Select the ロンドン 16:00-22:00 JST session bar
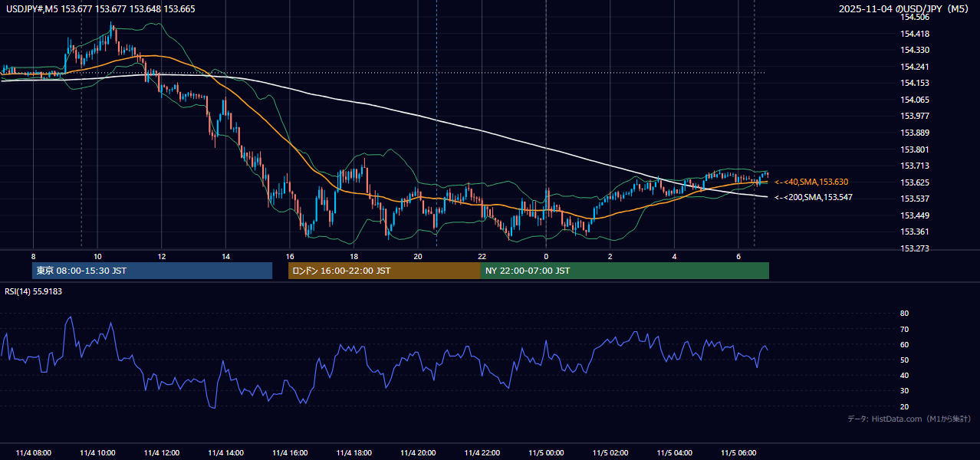This screenshot has height=460, width=980. (x=384, y=271)
